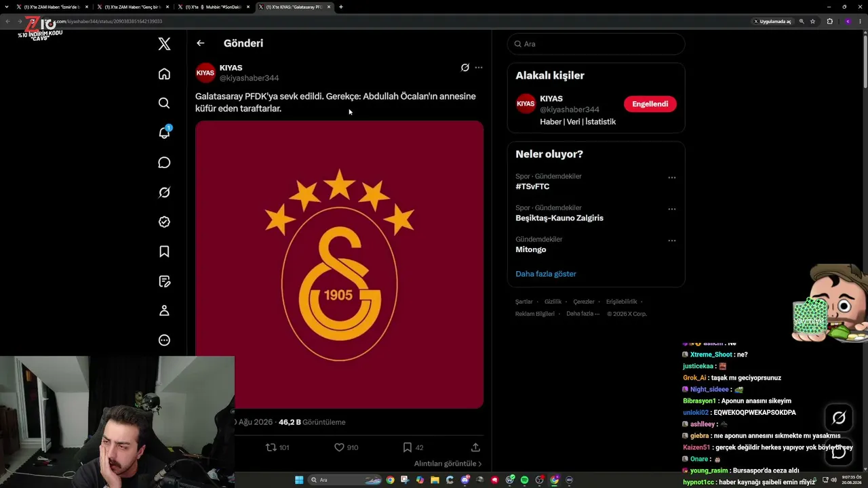This screenshot has width=868, height=488.
Task: Click the Ara search field on X
Action: click(596, 44)
